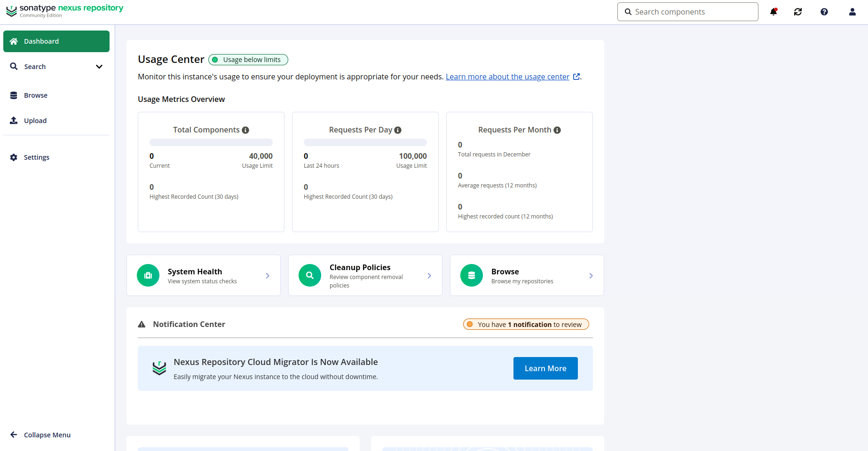Click the Total Components usage bar

(211, 142)
